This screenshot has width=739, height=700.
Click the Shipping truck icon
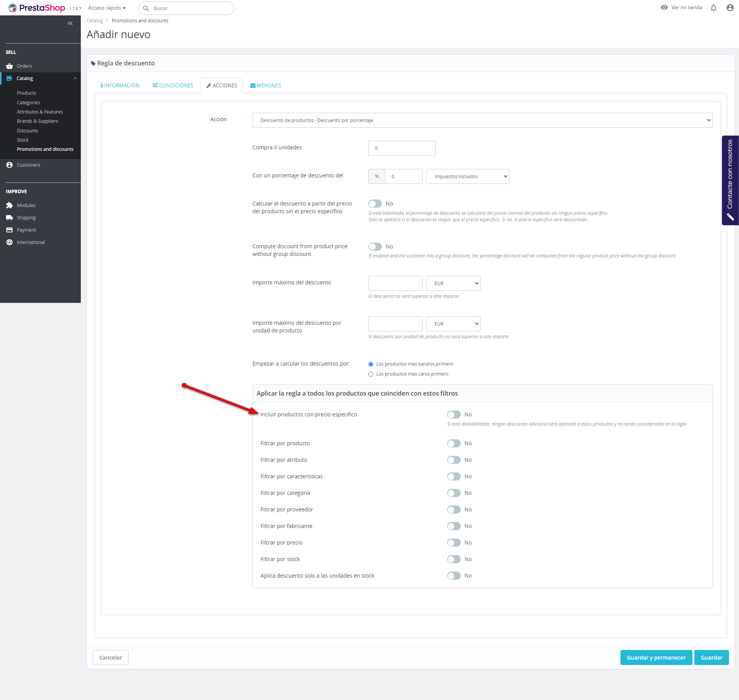tap(10, 218)
